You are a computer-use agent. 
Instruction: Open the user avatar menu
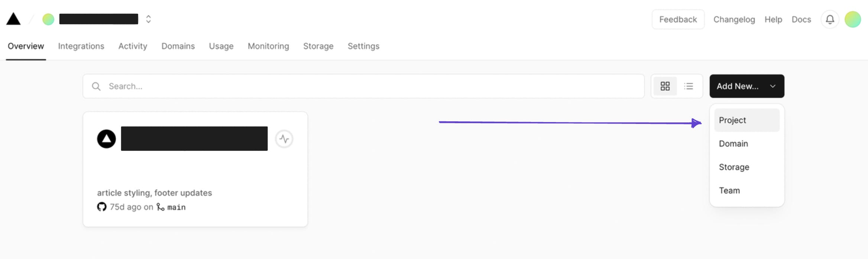click(852, 19)
